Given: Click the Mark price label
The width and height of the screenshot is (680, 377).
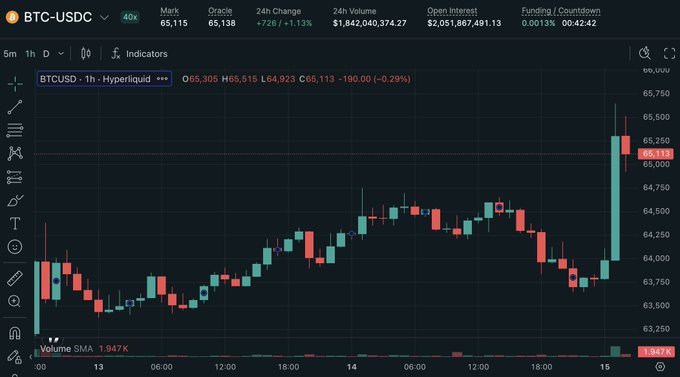Looking at the screenshot, I should 169,11.
